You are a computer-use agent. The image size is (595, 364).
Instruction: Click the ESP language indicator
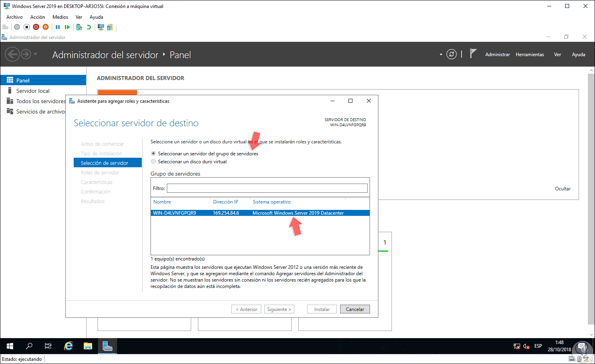(538, 346)
